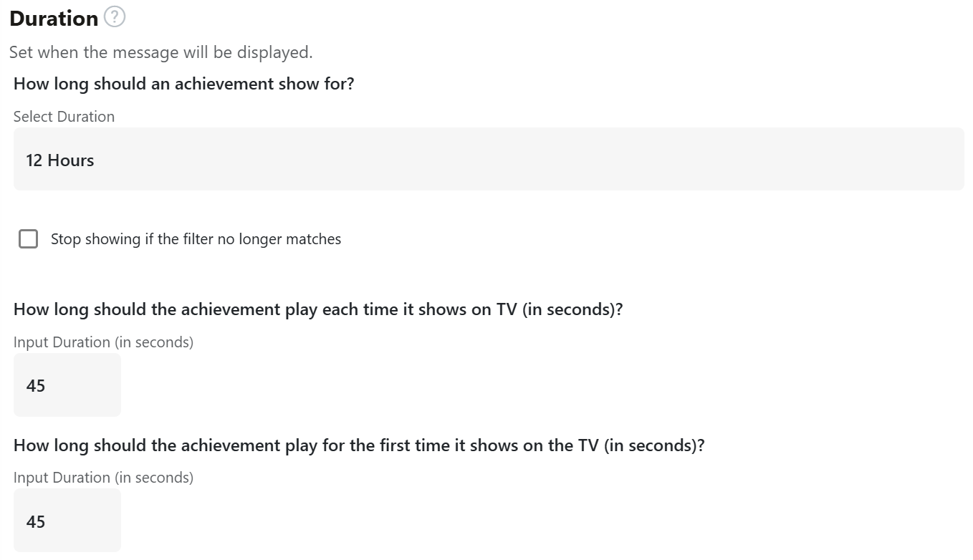Click the Duration section heading
The height and width of the screenshot is (560, 973).
tap(54, 19)
